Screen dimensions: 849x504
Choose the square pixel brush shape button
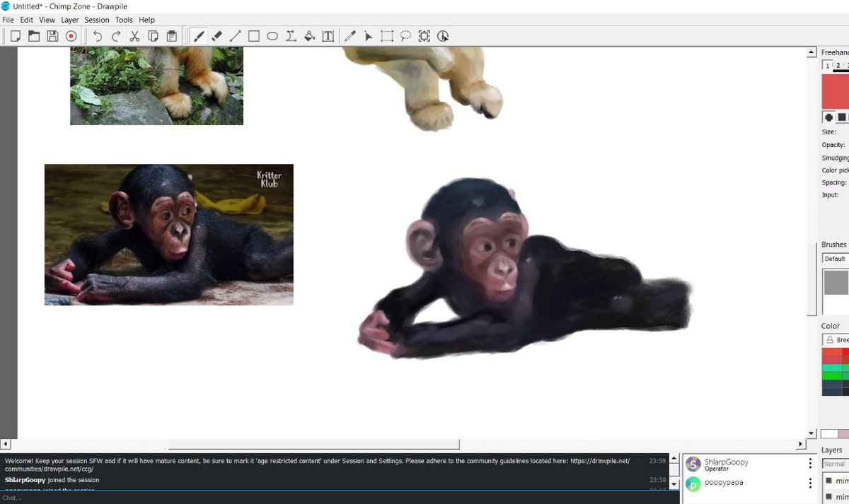[842, 117]
